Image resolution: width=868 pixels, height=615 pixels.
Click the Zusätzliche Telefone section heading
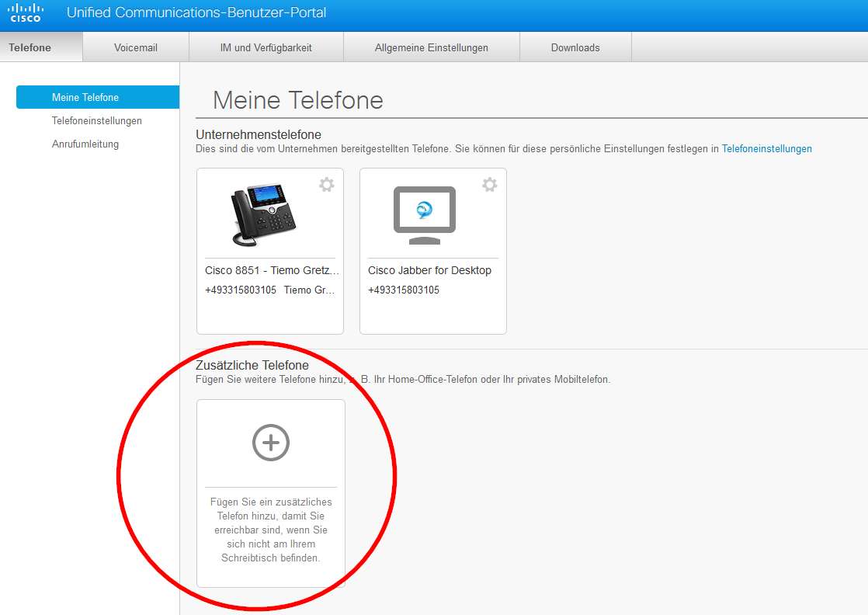(252, 365)
